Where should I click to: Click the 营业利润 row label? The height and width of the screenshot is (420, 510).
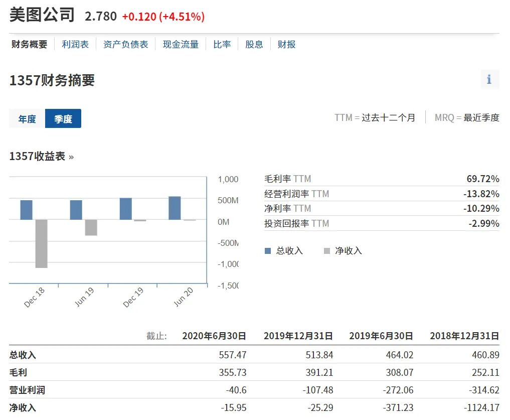[x=27, y=390]
